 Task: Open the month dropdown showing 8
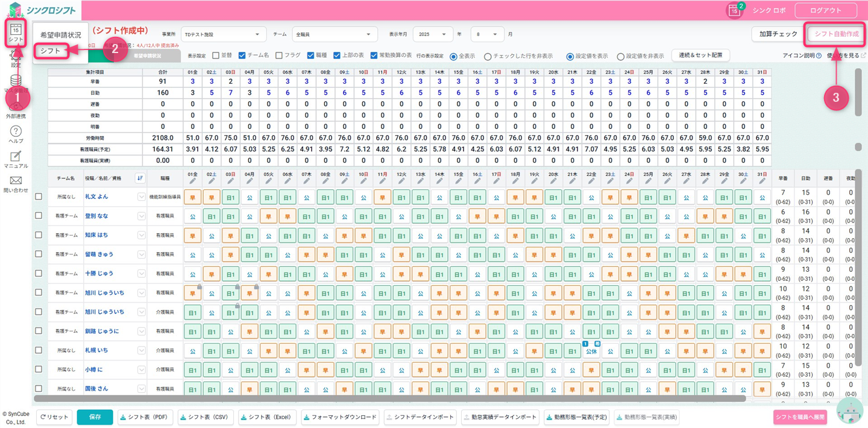click(x=487, y=34)
